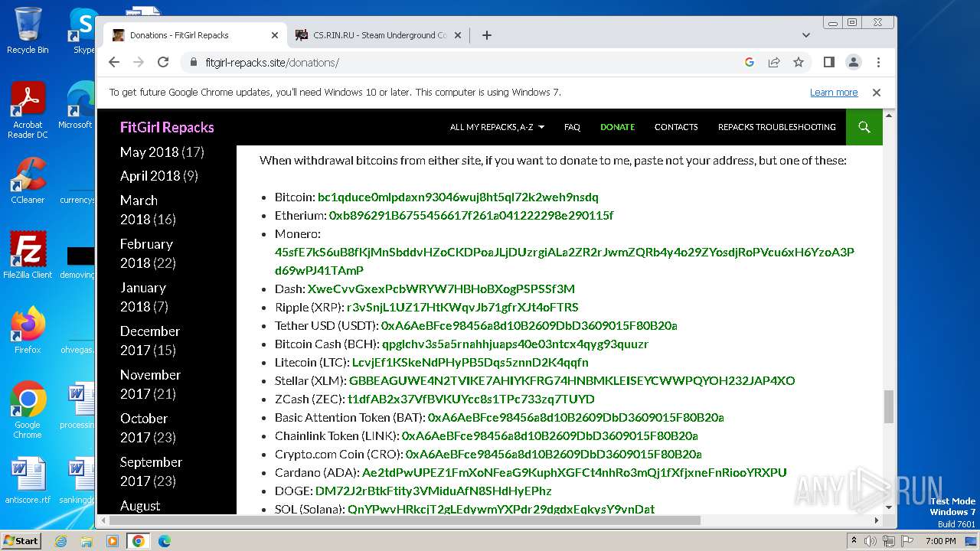Open Chrome three-dot menu
This screenshot has width=980, height=551.
click(878, 62)
